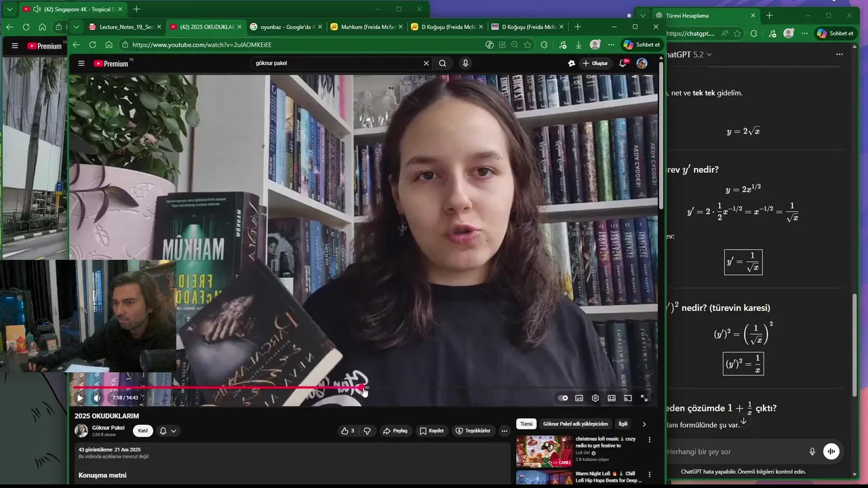Switch to 'oyunbaz - Google'da' tab
The width and height of the screenshot is (868, 488).
click(285, 27)
